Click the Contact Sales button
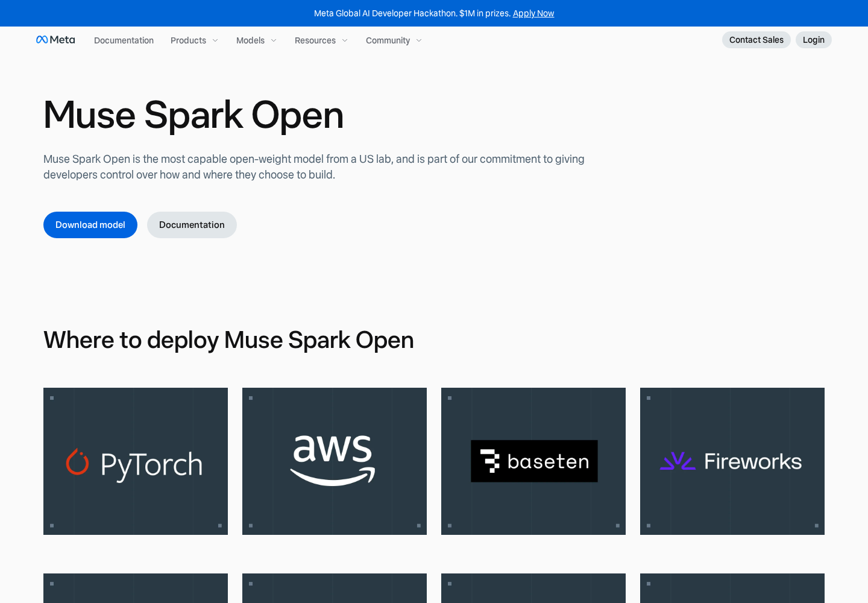Viewport: 868px width, 603px height. tap(756, 40)
